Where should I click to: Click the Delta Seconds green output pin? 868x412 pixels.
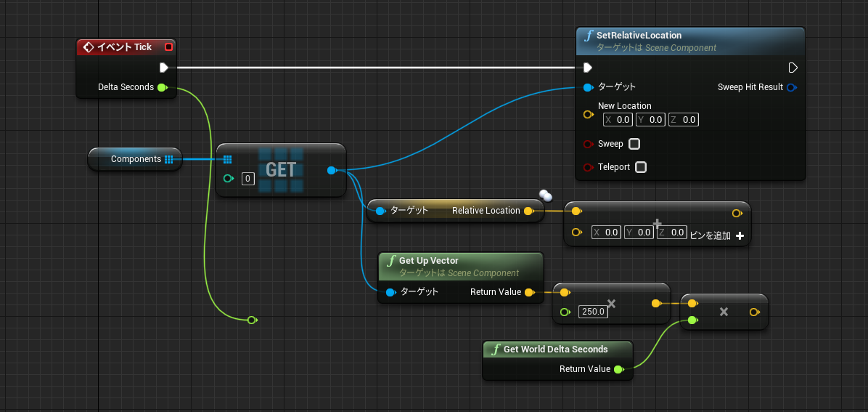162,87
